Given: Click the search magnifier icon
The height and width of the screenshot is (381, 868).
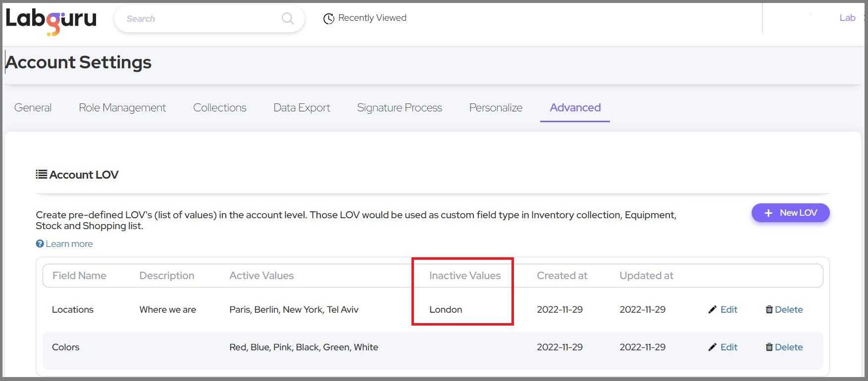Looking at the screenshot, I should pyautogui.click(x=287, y=19).
